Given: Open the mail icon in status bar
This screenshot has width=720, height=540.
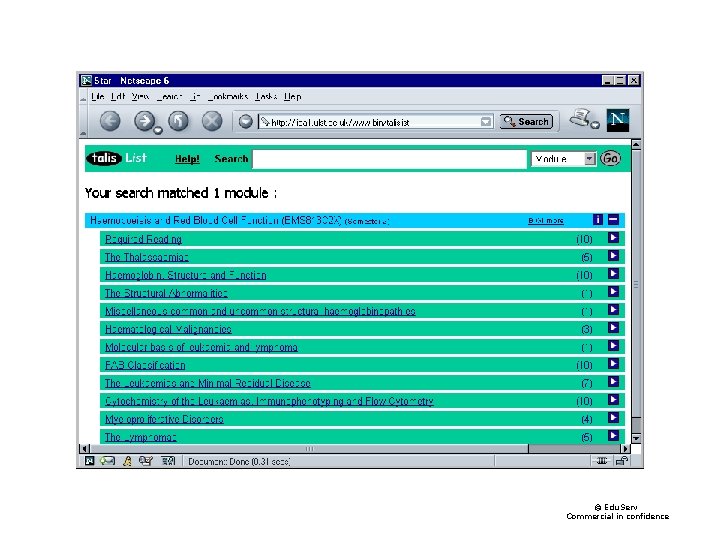Looking at the screenshot, I should click(108, 461).
